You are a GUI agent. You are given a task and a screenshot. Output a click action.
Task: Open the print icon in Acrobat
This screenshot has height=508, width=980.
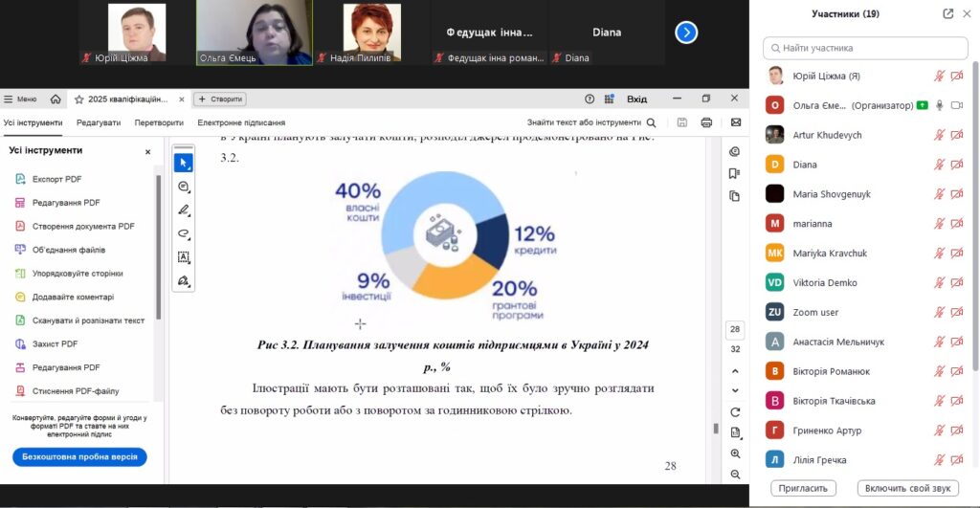[x=706, y=122]
